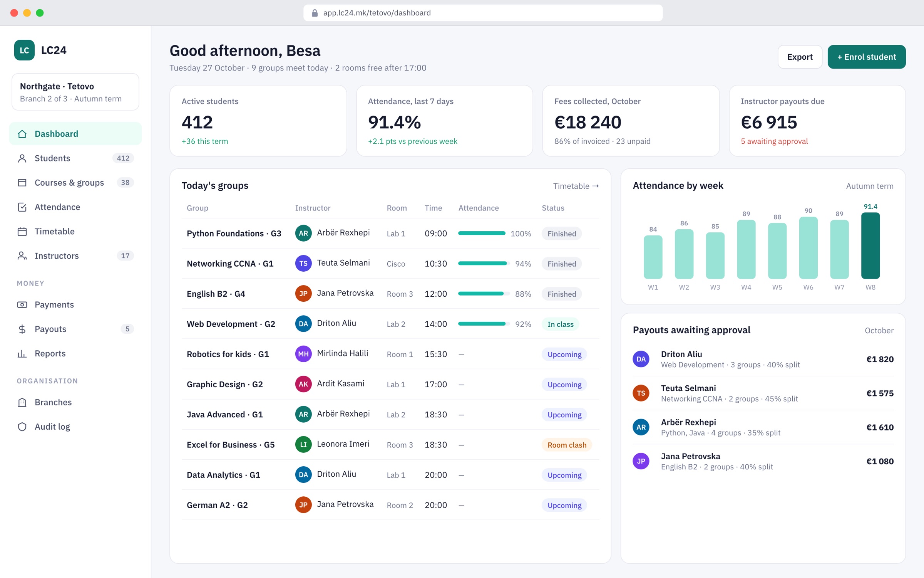
Task: Select the German A2 · G2 row
Action: click(x=390, y=505)
